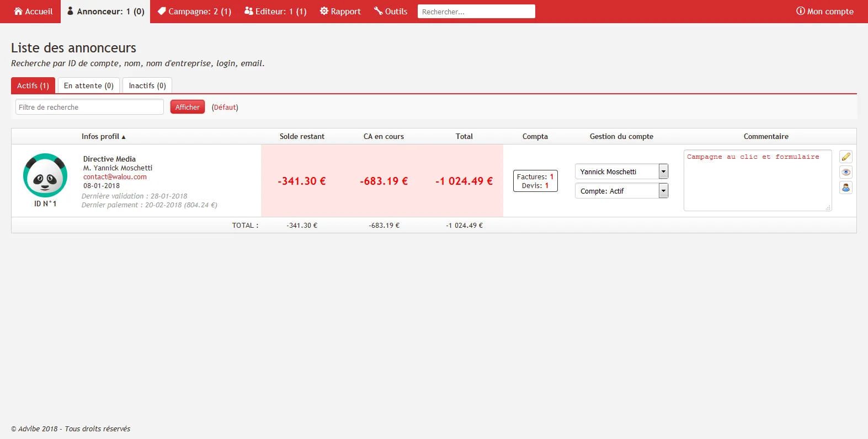
Task: Click the Défaut filter link
Action: coord(225,107)
